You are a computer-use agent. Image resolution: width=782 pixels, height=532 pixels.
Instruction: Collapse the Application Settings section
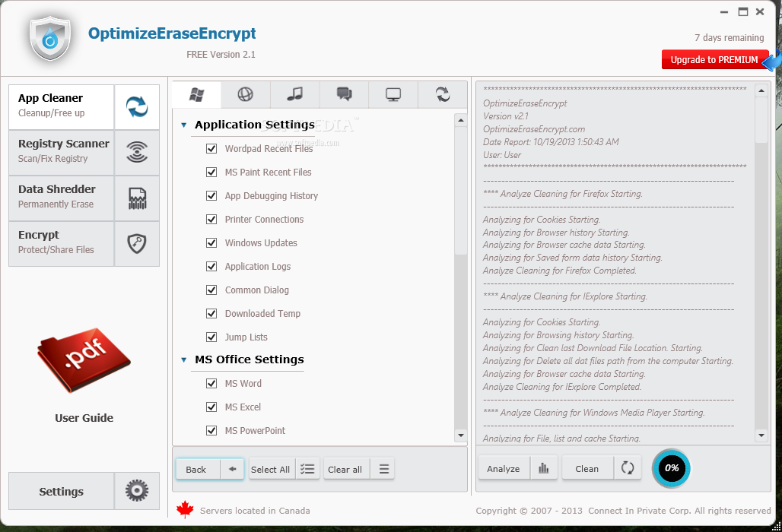point(184,125)
